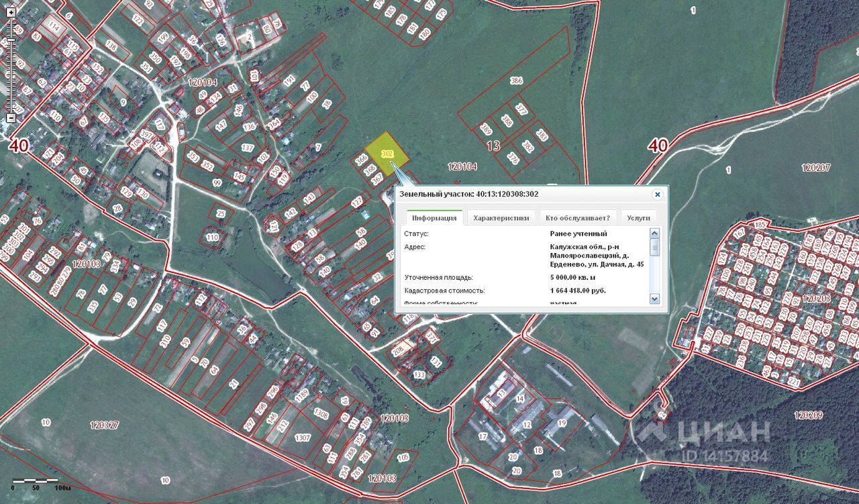859x504 pixels.
Task: Click the cost value 1 664 418.00 руб.
Action: coord(578,291)
